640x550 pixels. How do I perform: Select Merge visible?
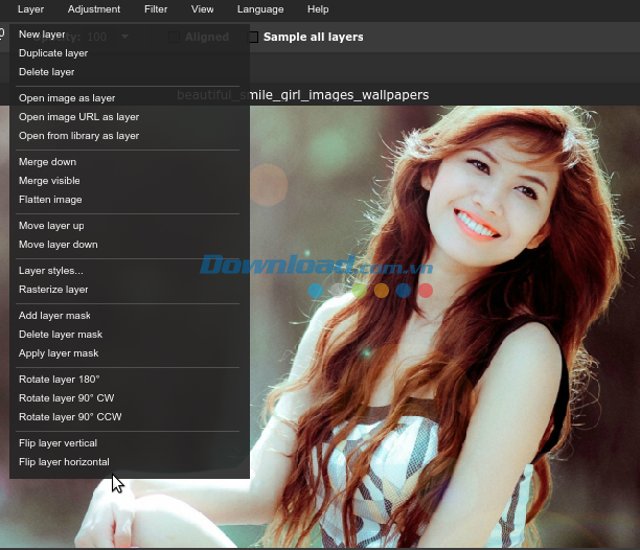pos(129,181)
